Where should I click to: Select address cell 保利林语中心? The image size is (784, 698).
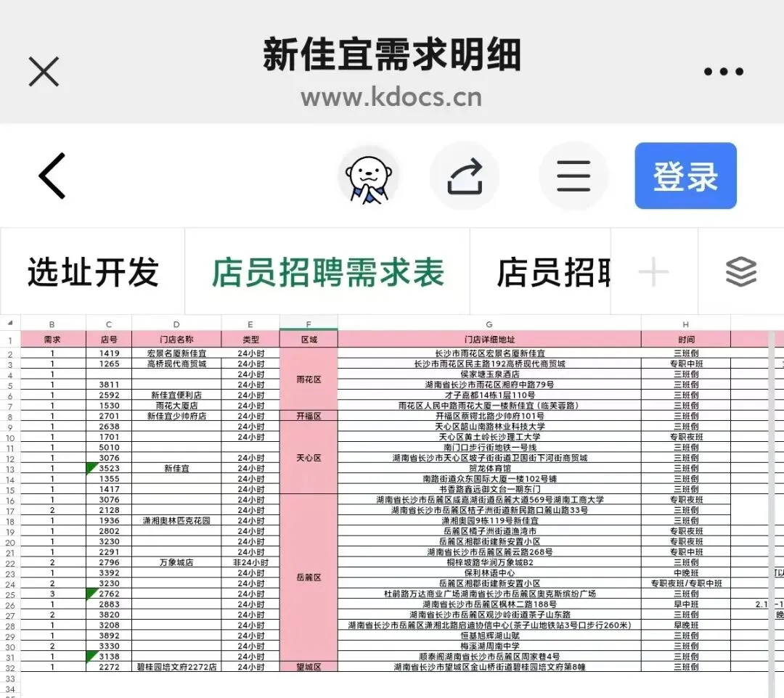(489, 572)
